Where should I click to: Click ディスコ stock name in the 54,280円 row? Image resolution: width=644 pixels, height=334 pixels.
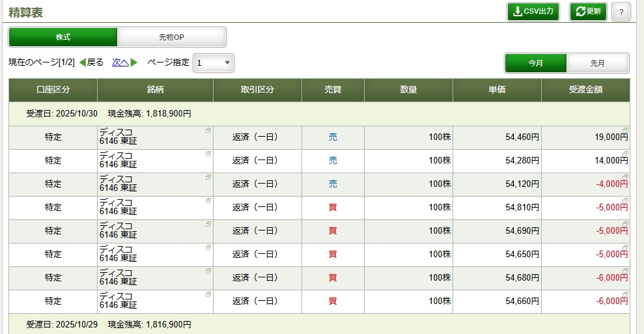[116, 156]
